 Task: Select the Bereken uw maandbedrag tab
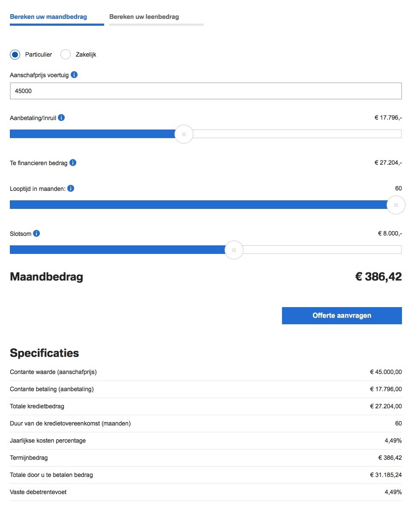(48, 17)
